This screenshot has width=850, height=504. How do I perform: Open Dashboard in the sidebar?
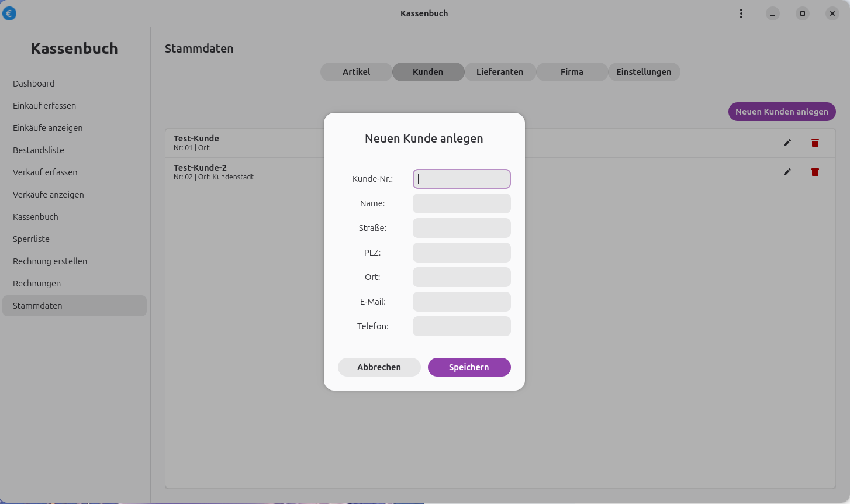[x=34, y=84]
